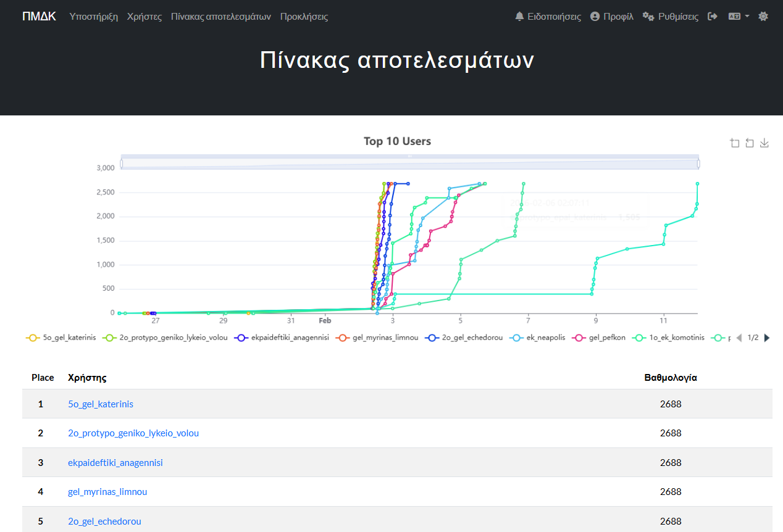Switch theme using the sun icon
The image size is (783, 532).
coord(763,17)
